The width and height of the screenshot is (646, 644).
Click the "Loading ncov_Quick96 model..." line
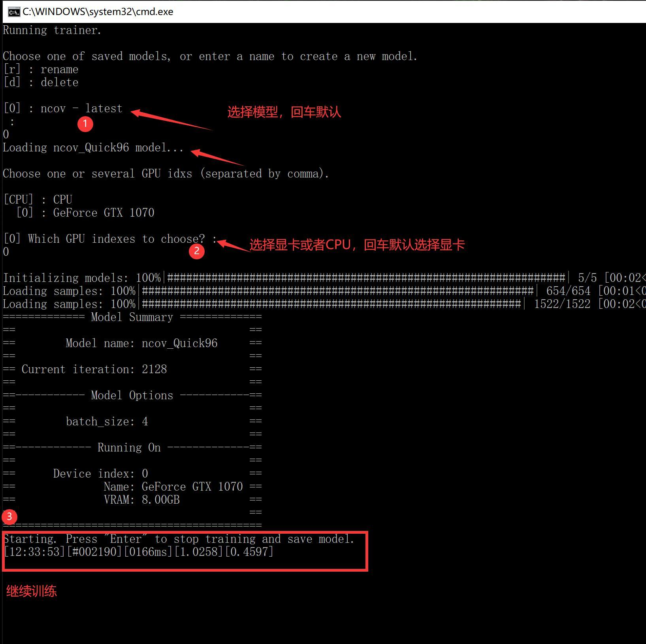[93, 148]
